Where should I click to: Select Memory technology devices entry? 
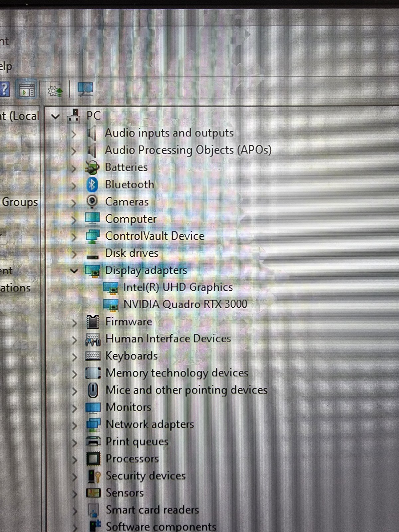(x=177, y=373)
